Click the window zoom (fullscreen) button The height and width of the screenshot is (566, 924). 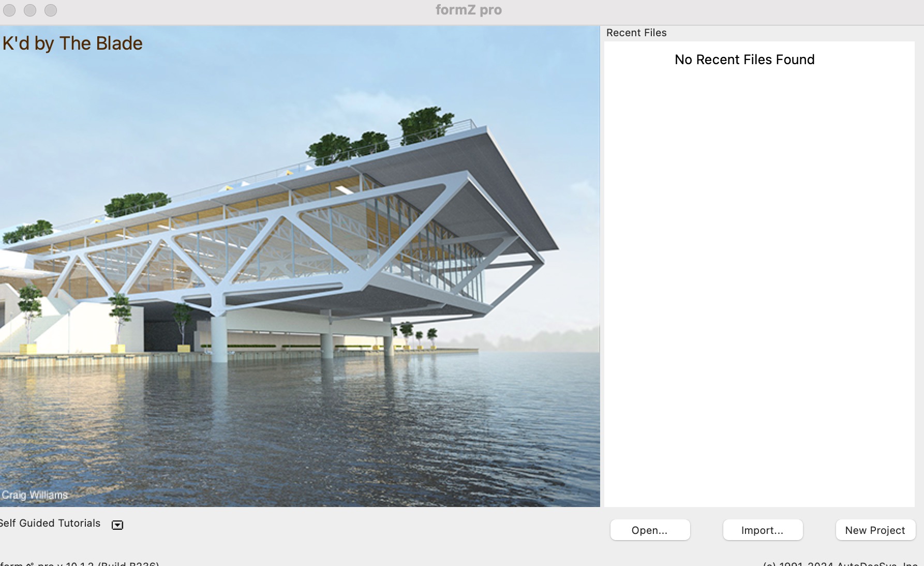tap(51, 10)
